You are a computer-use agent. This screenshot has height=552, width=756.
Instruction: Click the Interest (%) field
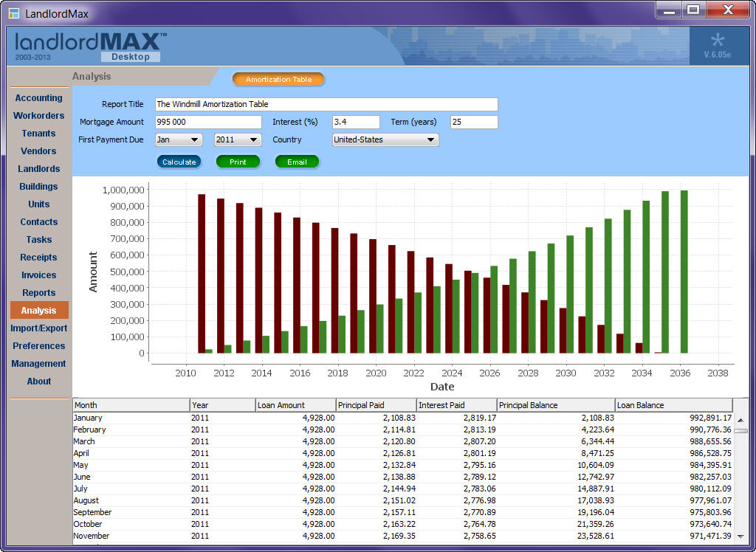pyautogui.click(x=356, y=122)
